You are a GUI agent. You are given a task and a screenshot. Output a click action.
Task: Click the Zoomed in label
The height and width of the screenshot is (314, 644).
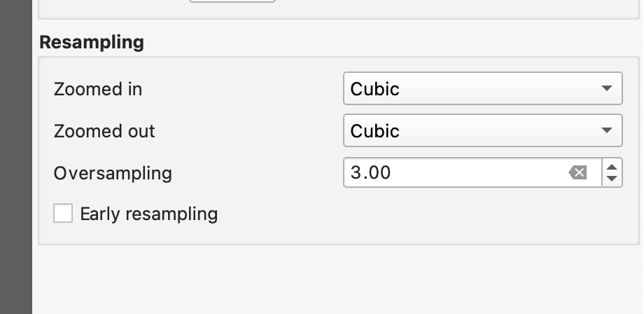click(98, 89)
